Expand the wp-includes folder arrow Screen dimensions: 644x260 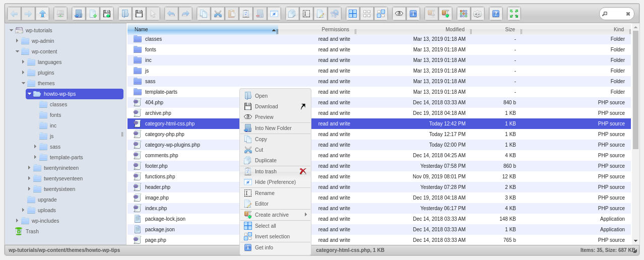click(x=17, y=221)
